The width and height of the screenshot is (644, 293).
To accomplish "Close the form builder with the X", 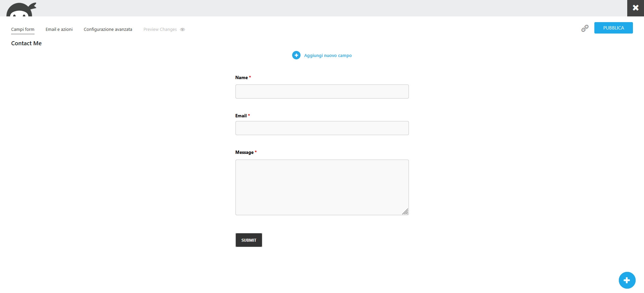I will [636, 8].
